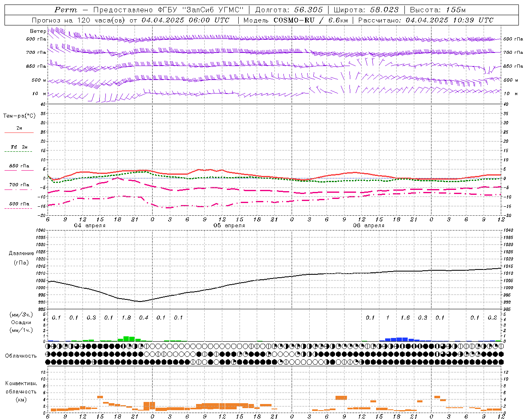Select the "1.6" precipitation value
525x420 pixels.
coord(405,318)
